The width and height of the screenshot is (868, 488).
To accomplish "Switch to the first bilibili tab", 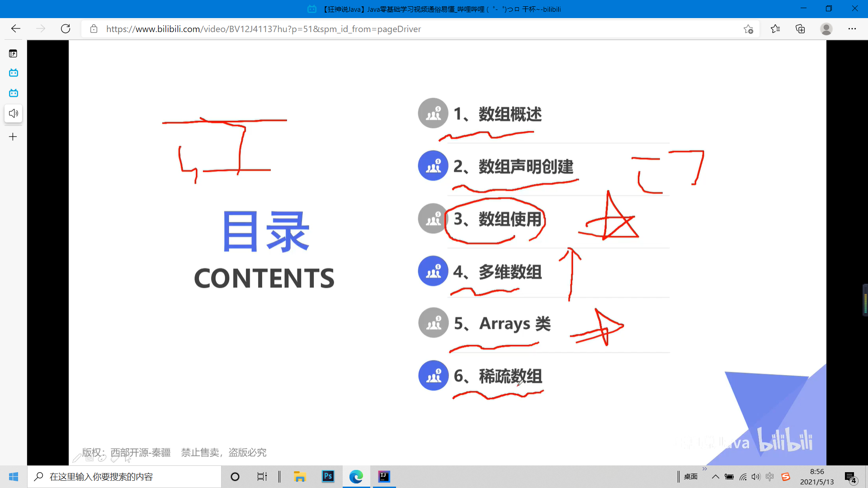I will [13, 73].
